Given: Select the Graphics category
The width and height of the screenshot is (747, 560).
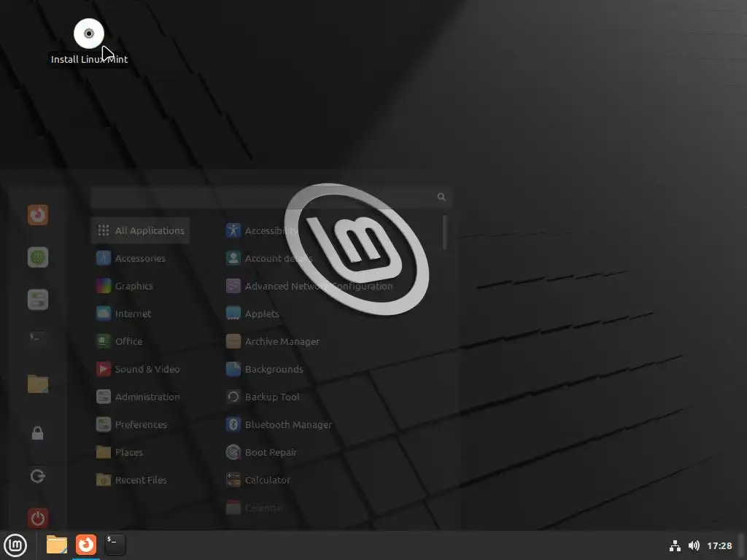Looking at the screenshot, I should pyautogui.click(x=140, y=286).
